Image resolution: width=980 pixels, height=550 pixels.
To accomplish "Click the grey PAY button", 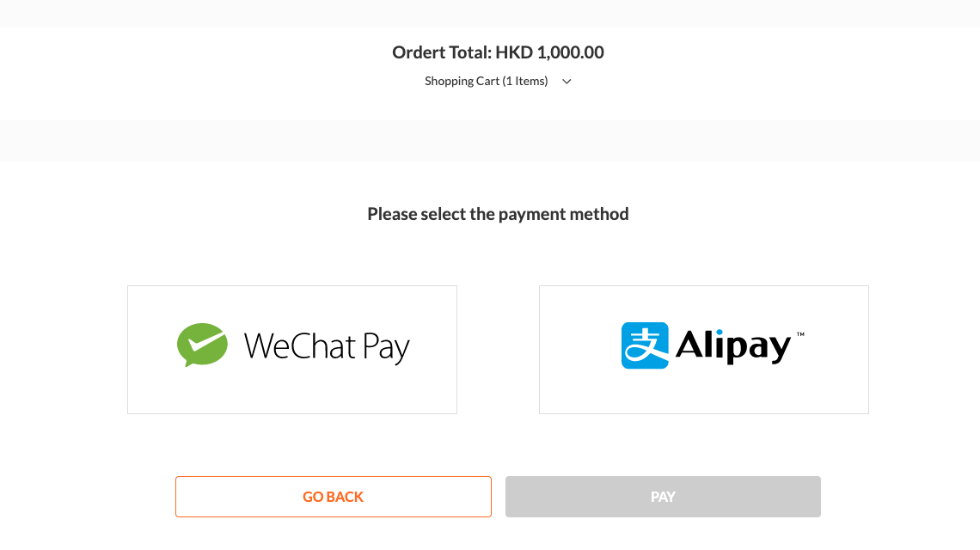I will pos(663,497).
